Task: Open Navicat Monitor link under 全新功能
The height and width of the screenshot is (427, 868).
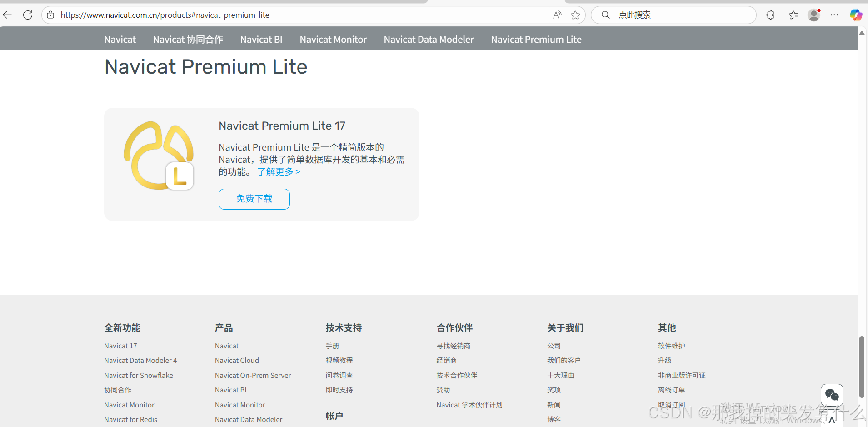Action: pos(130,405)
